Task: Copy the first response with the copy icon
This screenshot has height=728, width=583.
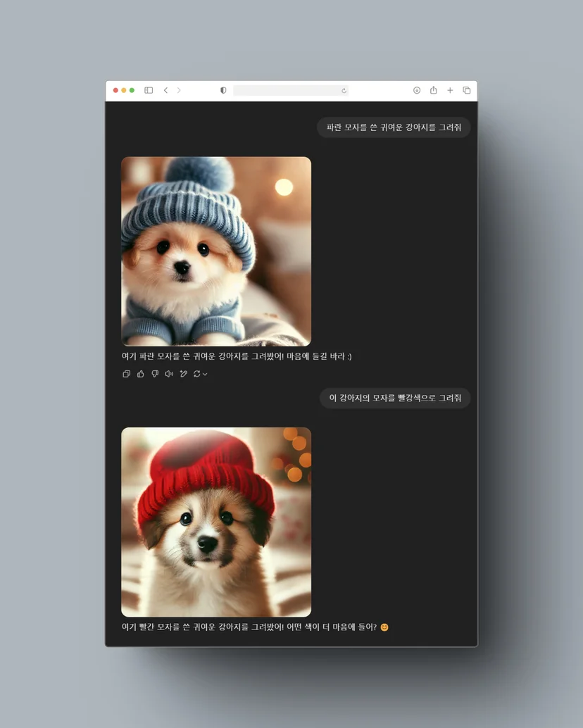Action: click(x=126, y=374)
